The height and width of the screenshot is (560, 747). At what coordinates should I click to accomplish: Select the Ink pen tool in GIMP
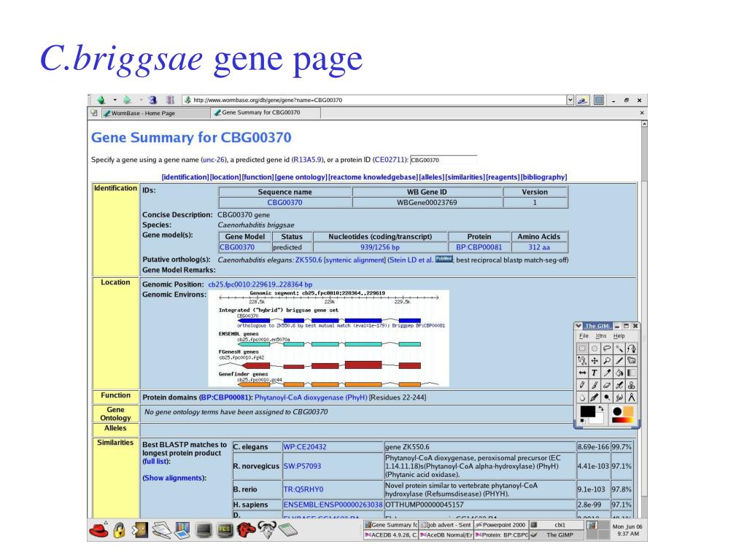click(x=595, y=397)
